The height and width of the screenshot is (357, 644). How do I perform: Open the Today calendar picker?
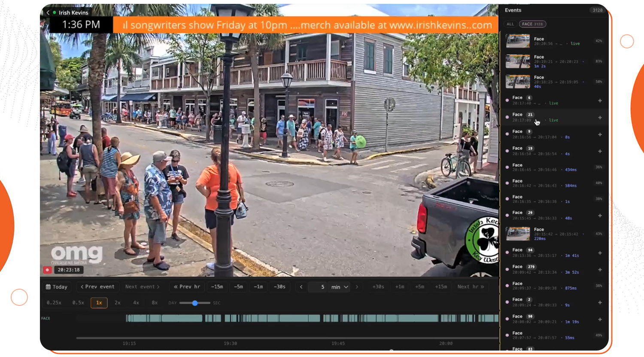[x=57, y=287]
